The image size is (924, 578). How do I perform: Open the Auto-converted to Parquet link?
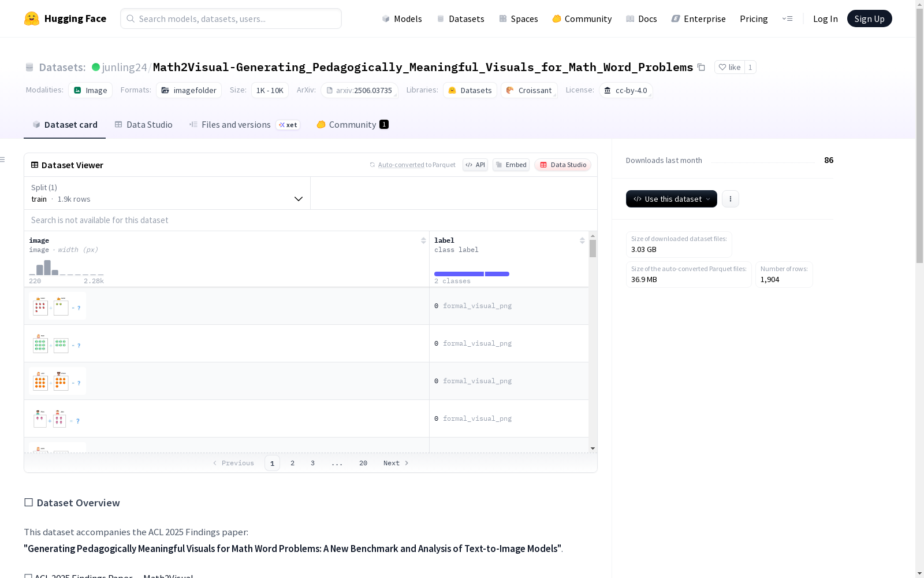point(413,165)
